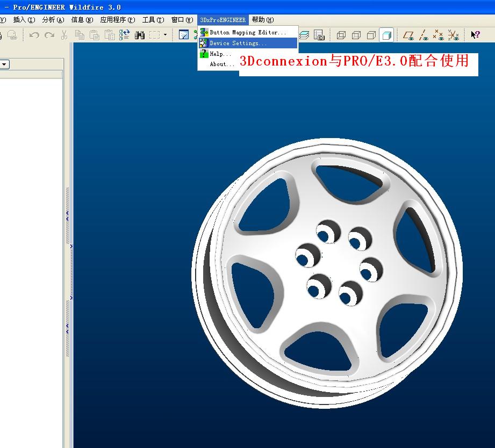Open the 窗口(W) menu
495x448 pixels.
coord(182,20)
